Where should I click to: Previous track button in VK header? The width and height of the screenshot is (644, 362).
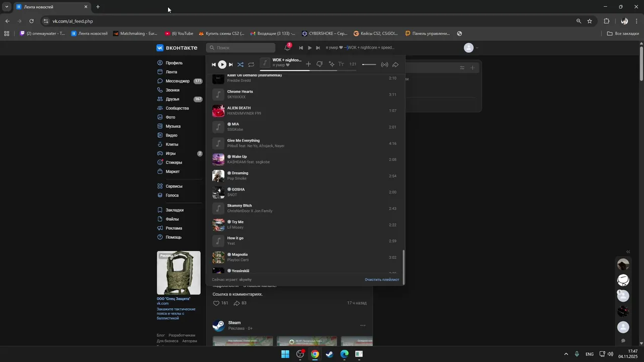click(301, 48)
